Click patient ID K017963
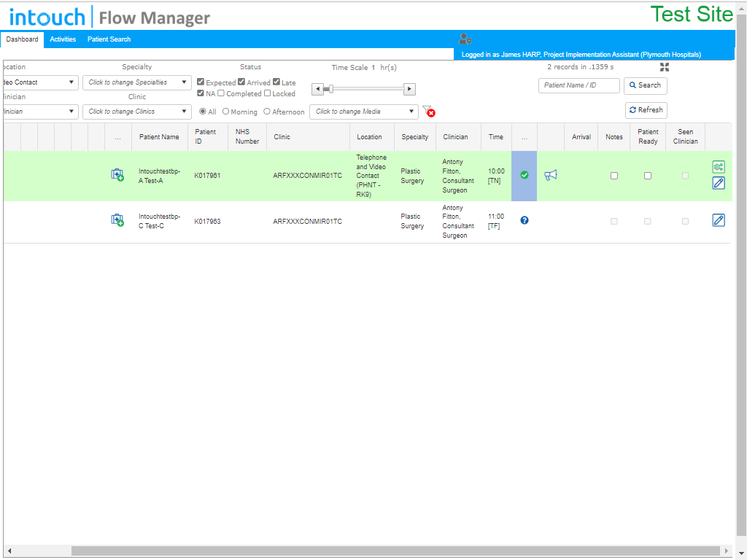Image resolution: width=747 pixels, height=560 pixels. point(207,222)
